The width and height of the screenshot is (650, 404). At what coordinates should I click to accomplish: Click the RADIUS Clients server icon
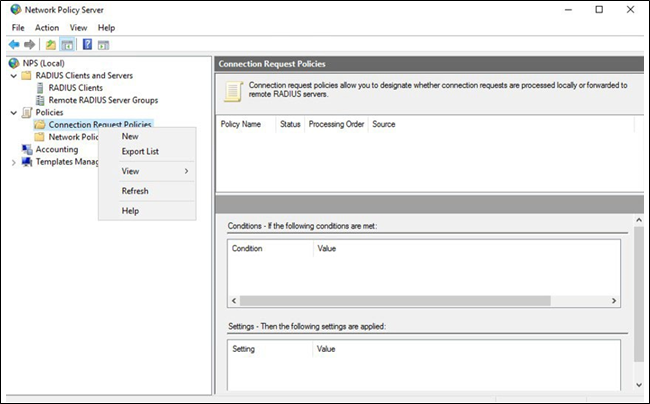pos(40,88)
